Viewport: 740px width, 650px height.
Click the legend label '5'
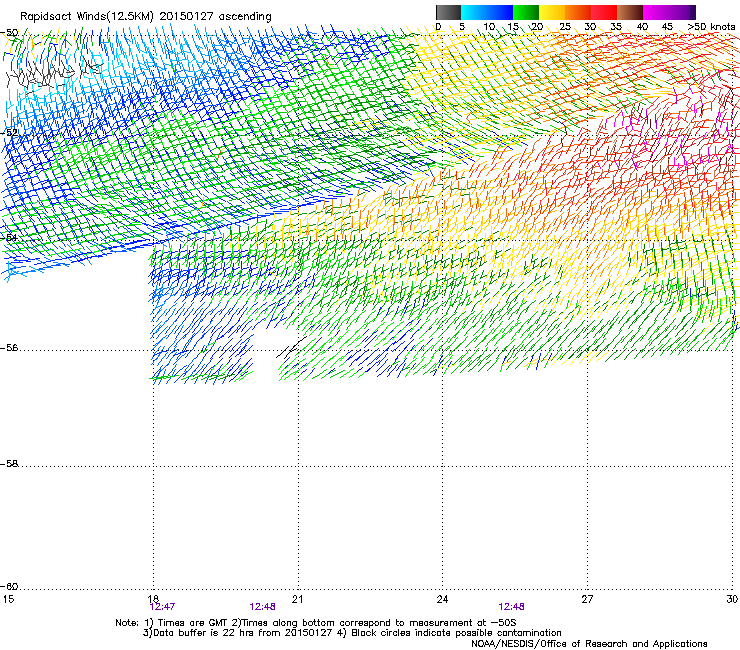point(462,27)
